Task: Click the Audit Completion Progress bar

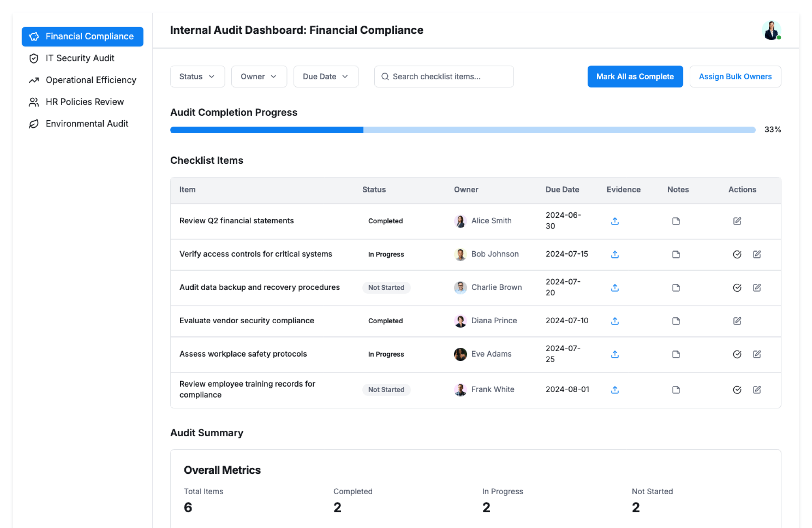Action: click(x=462, y=130)
